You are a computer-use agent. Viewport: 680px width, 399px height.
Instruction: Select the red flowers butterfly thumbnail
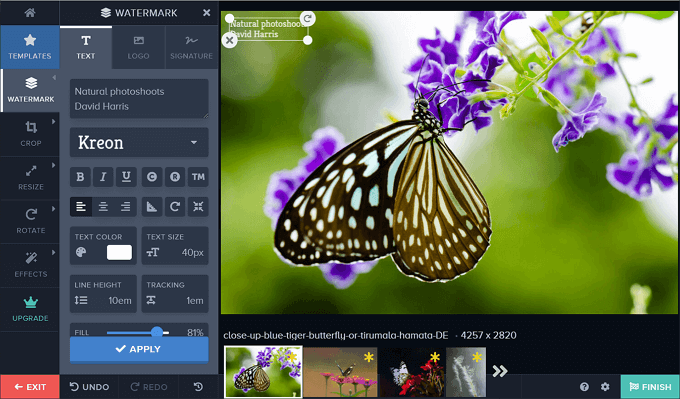click(x=412, y=372)
